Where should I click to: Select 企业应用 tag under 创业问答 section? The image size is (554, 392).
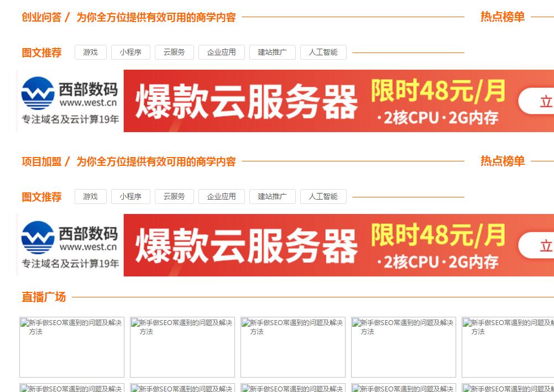222,53
